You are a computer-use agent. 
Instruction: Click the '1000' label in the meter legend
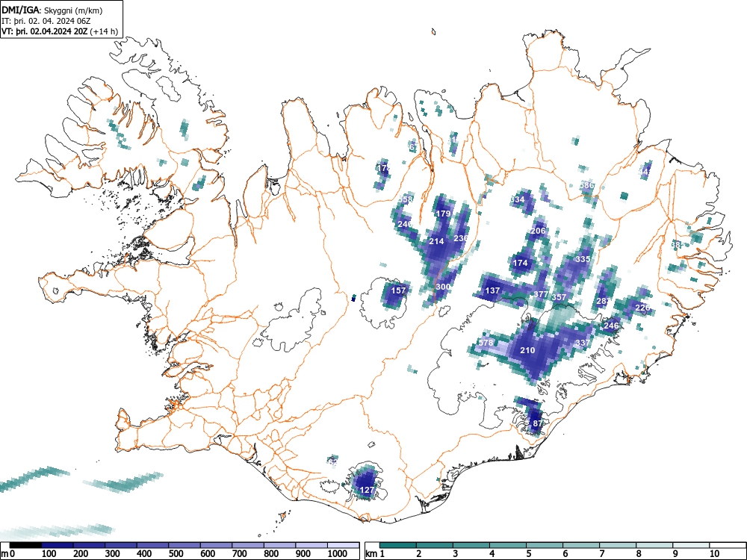coord(338,554)
